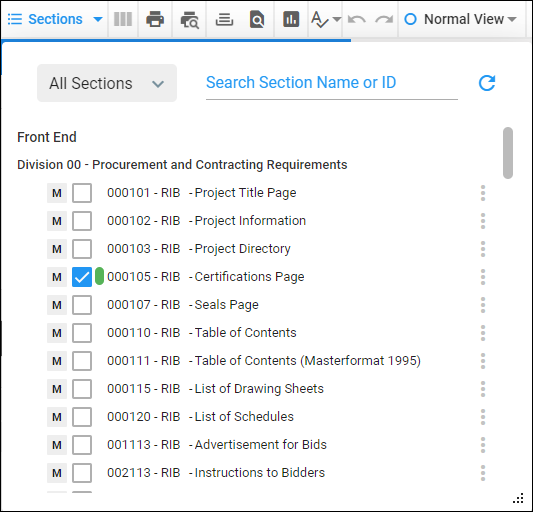Click the Front End heading
Screen dimensions: 533x512
[x=47, y=137]
